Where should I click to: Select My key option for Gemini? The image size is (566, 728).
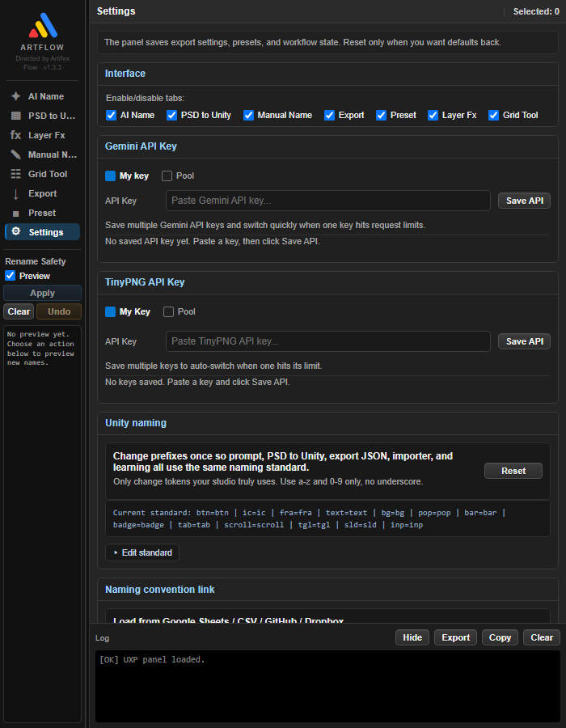click(111, 176)
